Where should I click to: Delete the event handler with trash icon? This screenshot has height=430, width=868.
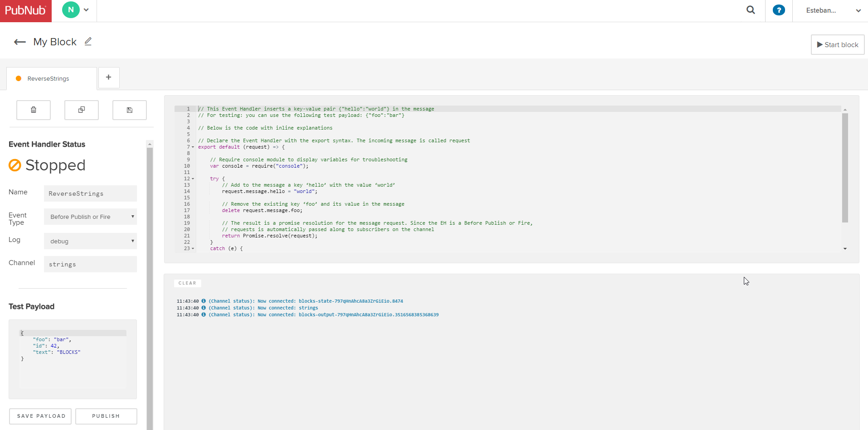[x=34, y=110]
